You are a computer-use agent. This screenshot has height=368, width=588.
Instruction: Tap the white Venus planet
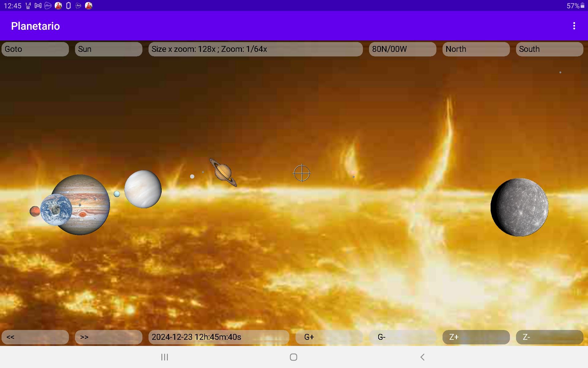143,189
